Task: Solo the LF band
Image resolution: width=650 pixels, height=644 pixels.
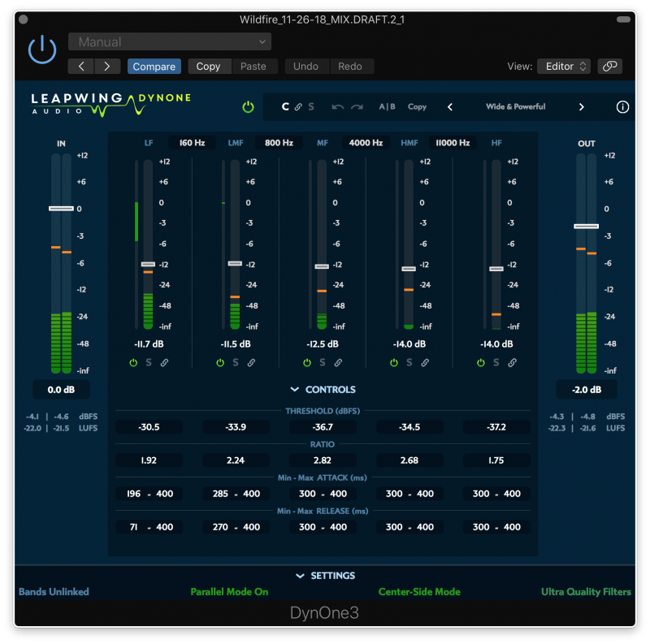Action: coord(149,363)
